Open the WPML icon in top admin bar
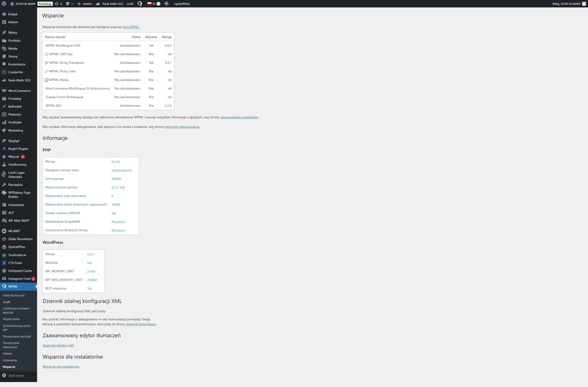 pyautogui.click(x=139, y=4)
